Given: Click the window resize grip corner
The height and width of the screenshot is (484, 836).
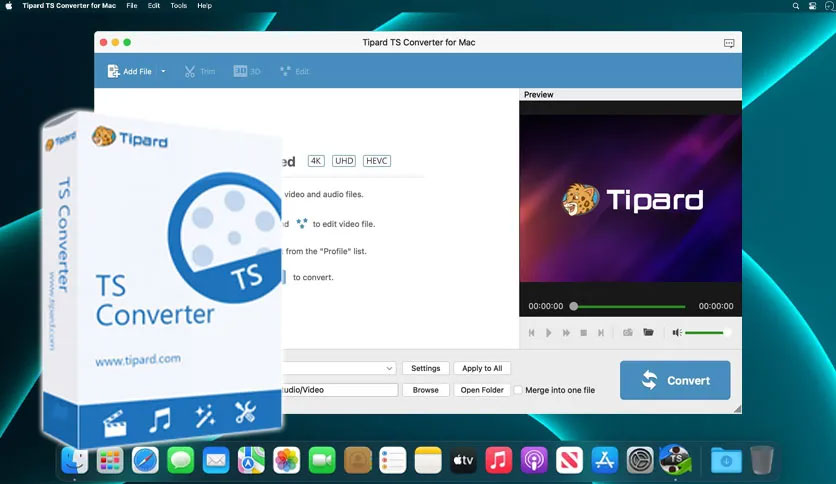Looking at the screenshot, I should [737, 409].
